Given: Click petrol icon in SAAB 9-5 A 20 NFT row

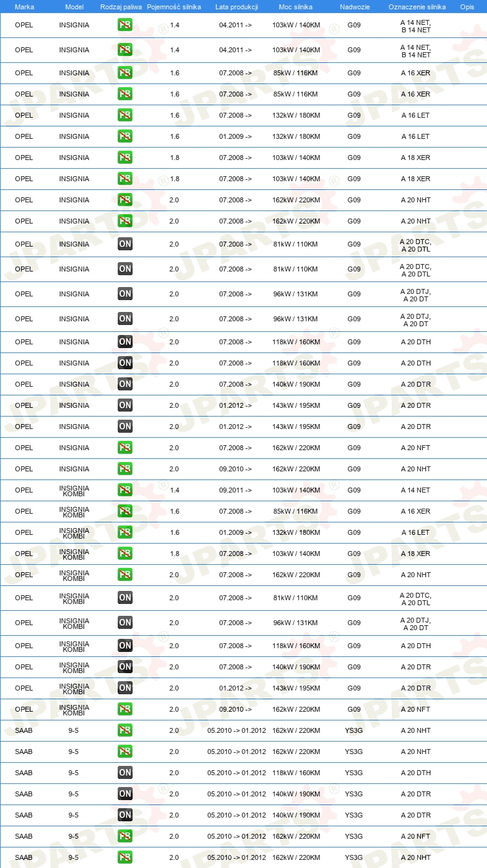Looking at the screenshot, I should click(x=125, y=836).
